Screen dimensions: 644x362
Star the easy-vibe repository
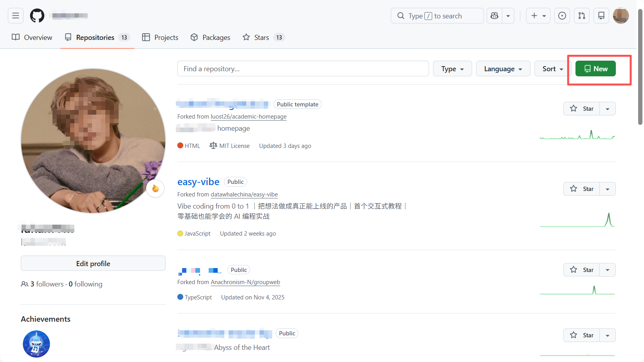point(582,189)
